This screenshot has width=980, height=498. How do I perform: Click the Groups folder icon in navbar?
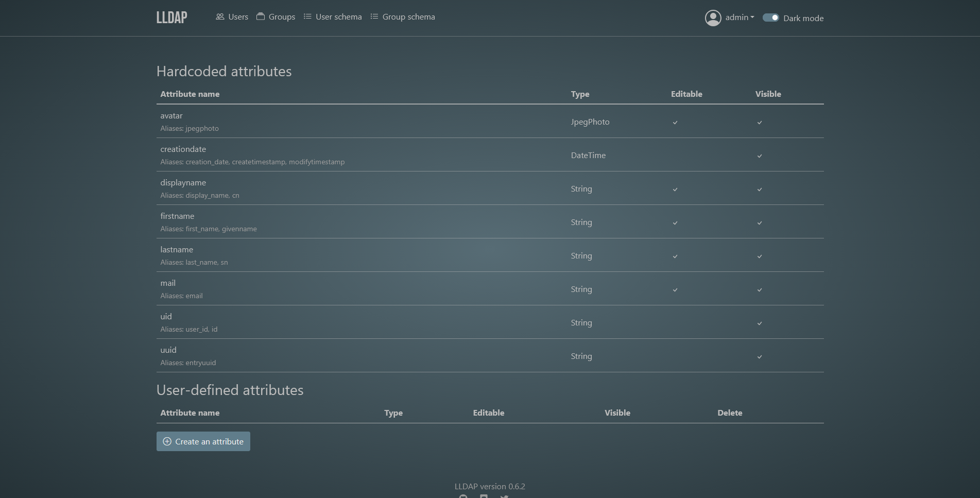(261, 16)
